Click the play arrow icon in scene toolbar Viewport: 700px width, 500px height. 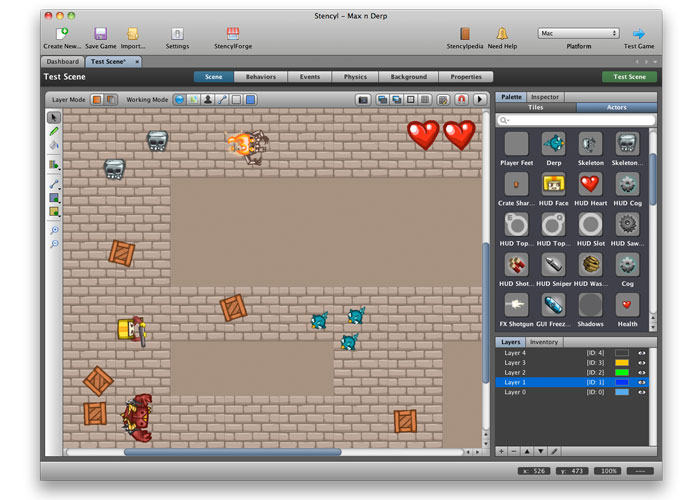coord(480,99)
